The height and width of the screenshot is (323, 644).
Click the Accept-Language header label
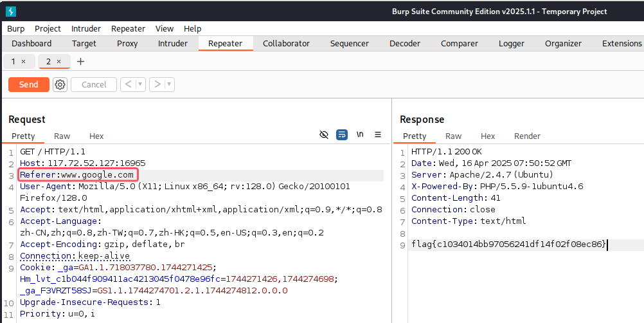[61, 221]
